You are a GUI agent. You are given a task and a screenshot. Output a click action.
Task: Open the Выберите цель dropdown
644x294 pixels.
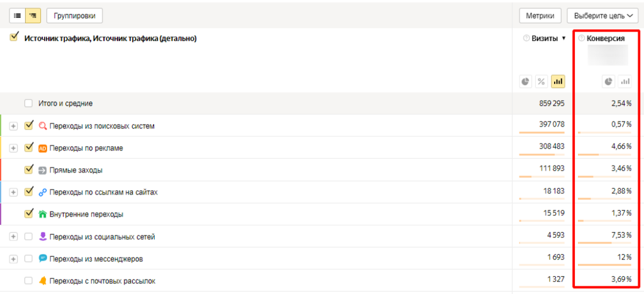602,16
